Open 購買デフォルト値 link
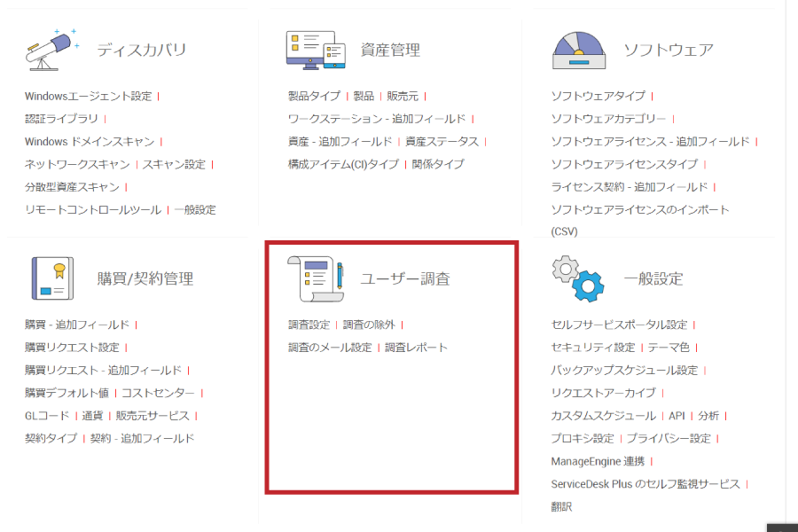Image resolution: width=798 pixels, height=532 pixels. pyautogui.click(x=66, y=393)
